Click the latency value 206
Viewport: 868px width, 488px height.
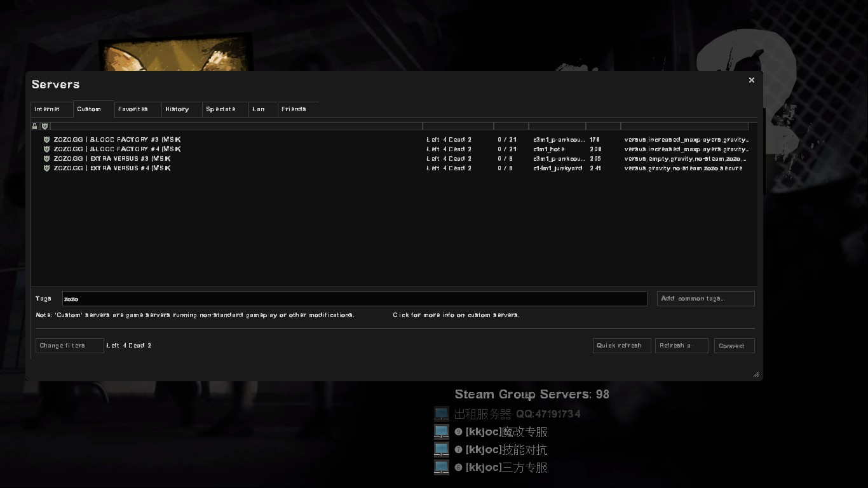click(x=595, y=149)
